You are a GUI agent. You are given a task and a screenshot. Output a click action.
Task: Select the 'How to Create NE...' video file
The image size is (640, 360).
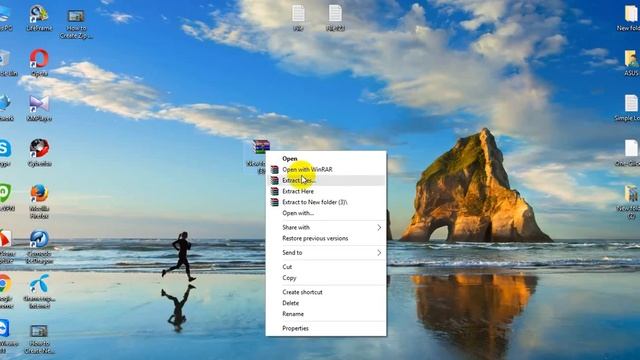pos(39,339)
